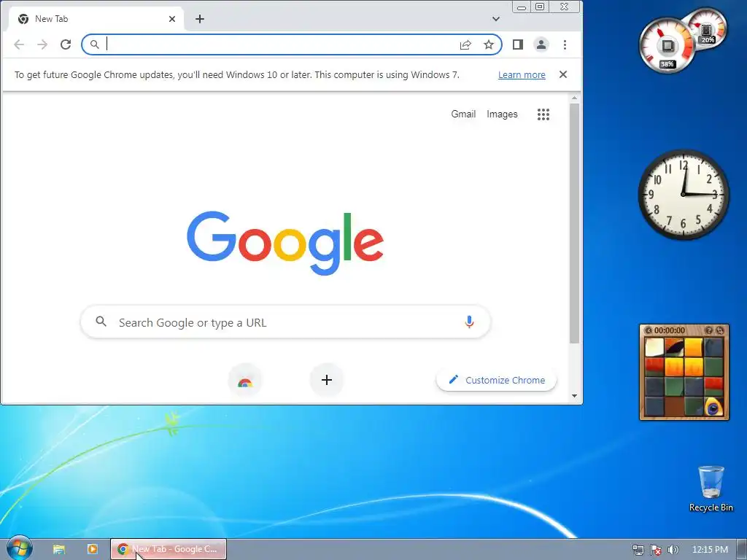747x560 pixels.
Task: Click the CPU meter gadget
Action: pyautogui.click(x=667, y=46)
